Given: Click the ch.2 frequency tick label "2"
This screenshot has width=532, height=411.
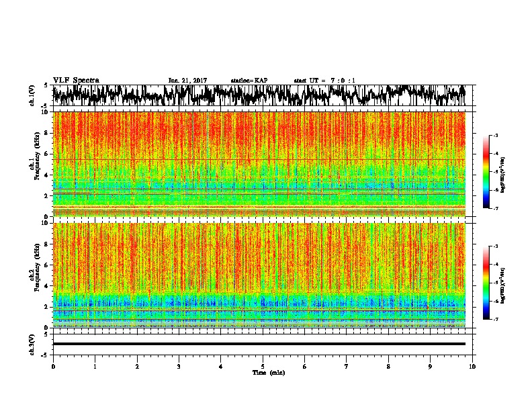Looking at the screenshot, I should click(47, 307).
